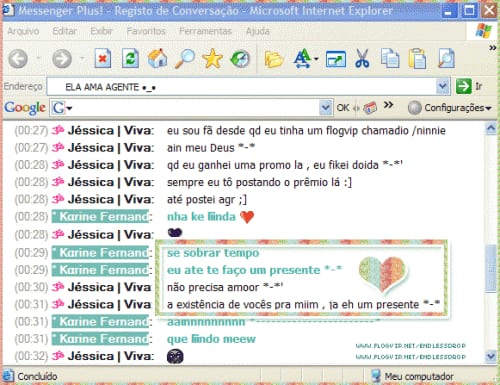Click the Forward arrow navigation icon
The width and height of the screenshot is (500, 385).
click(62, 59)
